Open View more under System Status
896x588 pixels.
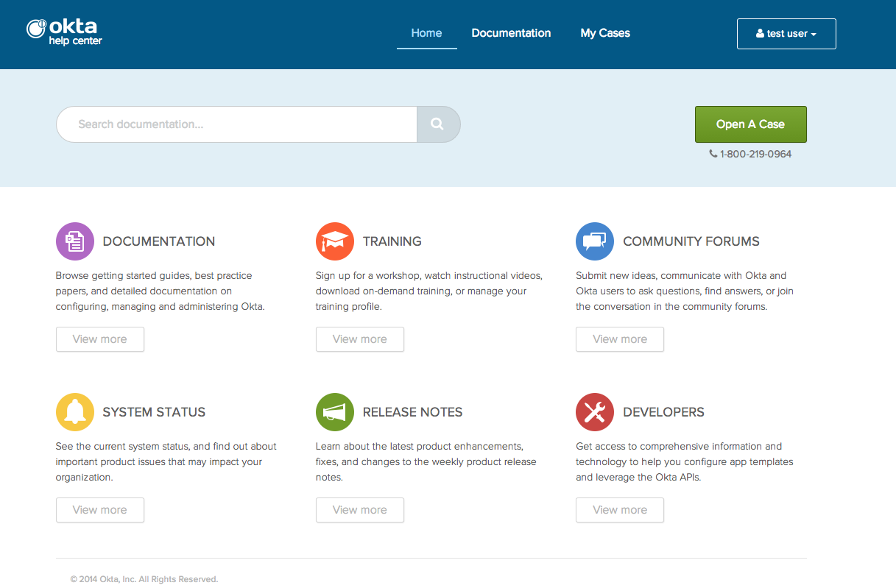(100, 510)
